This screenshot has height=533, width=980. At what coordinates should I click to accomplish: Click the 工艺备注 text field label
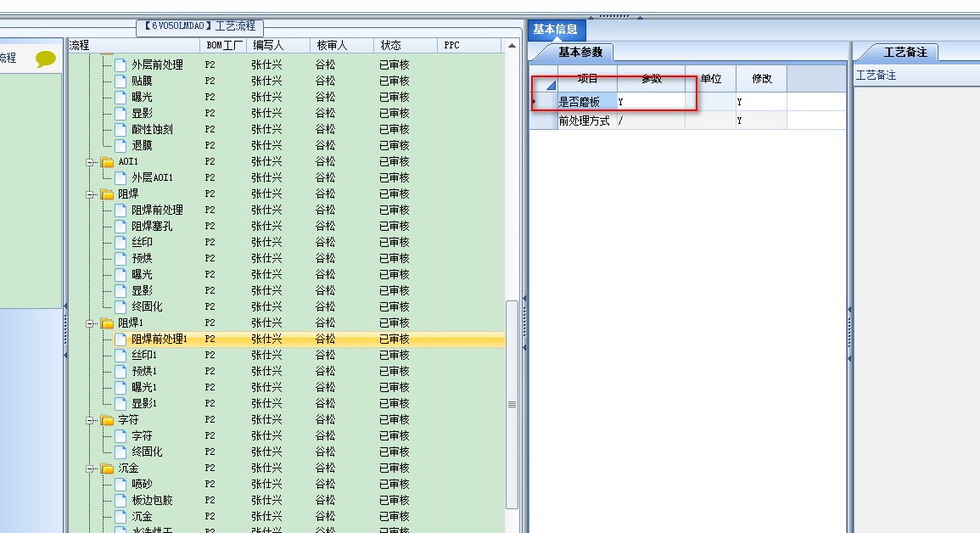[x=876, y=76]
